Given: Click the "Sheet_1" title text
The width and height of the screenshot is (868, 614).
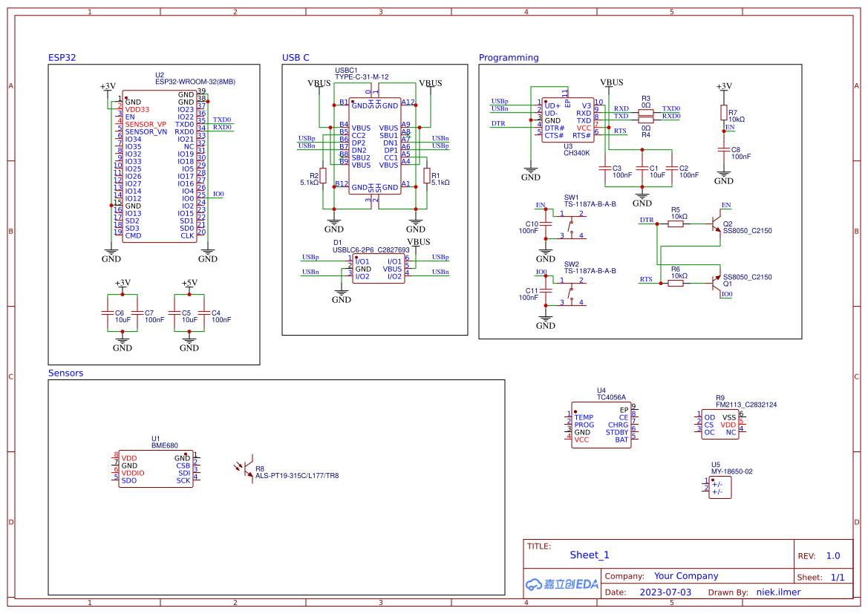Looking at the screenshot, I should pos(590,555).
